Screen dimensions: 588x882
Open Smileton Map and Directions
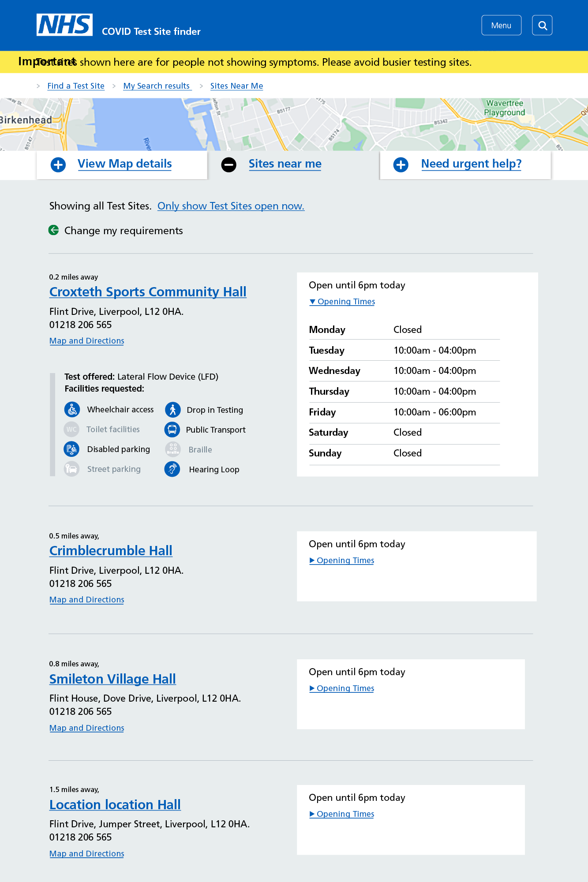pos(87,728)
